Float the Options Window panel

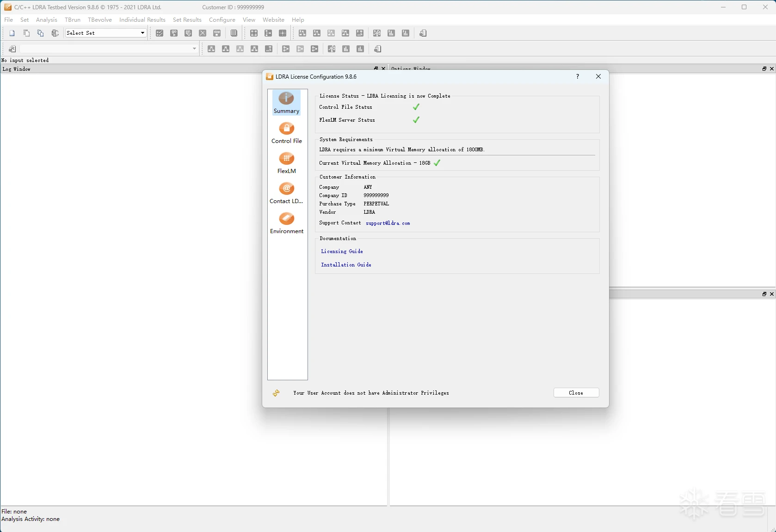(x=764, y=68)
